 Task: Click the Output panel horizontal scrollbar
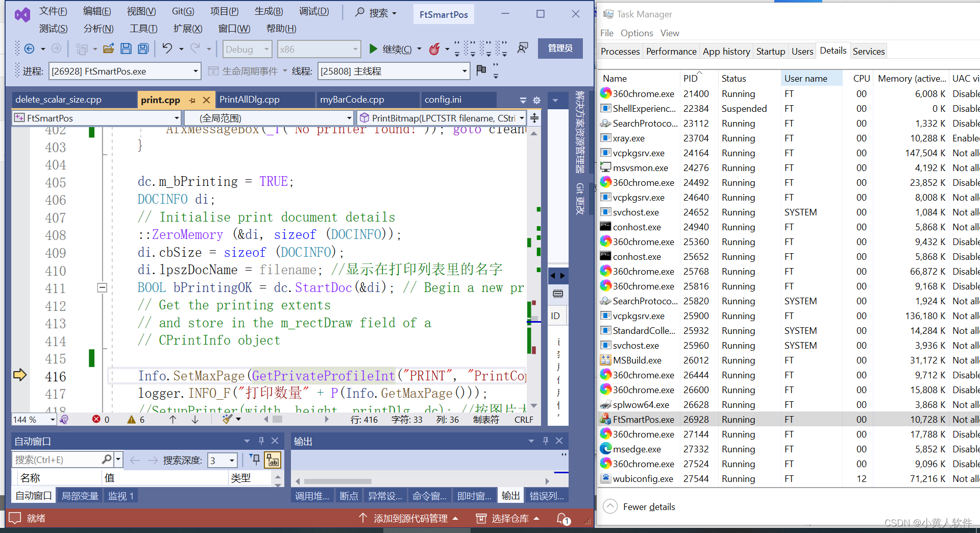337,481
